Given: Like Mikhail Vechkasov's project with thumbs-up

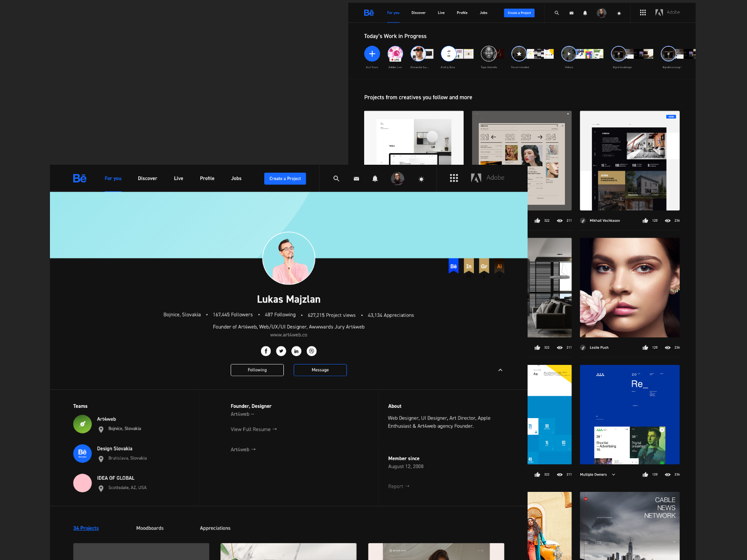Looking at the screenshot, I should (644, 220).
